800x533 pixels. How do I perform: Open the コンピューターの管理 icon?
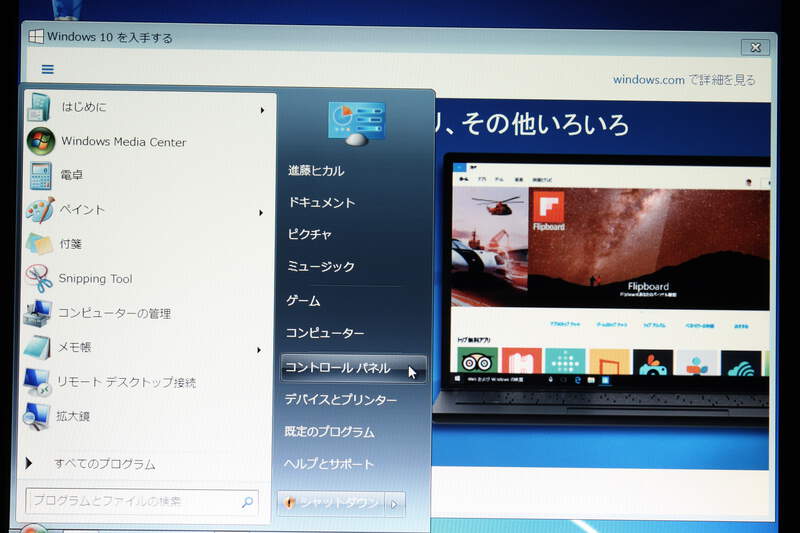(x=37, y=313)
